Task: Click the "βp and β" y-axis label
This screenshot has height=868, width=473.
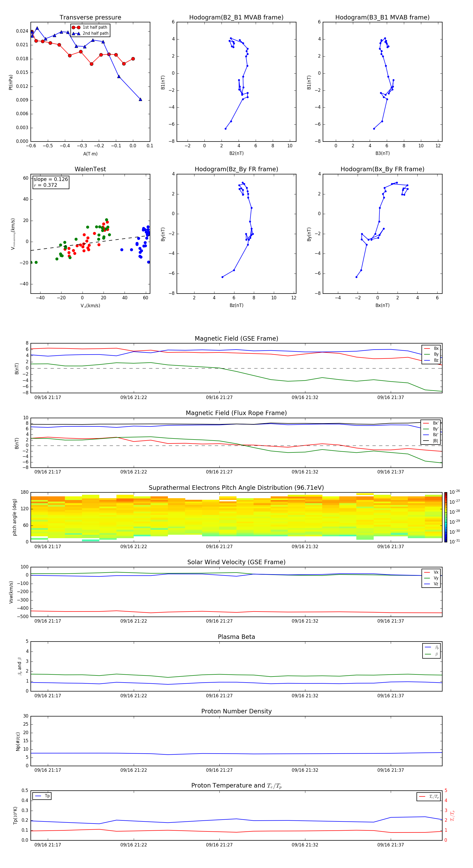Action: point(19,666)
